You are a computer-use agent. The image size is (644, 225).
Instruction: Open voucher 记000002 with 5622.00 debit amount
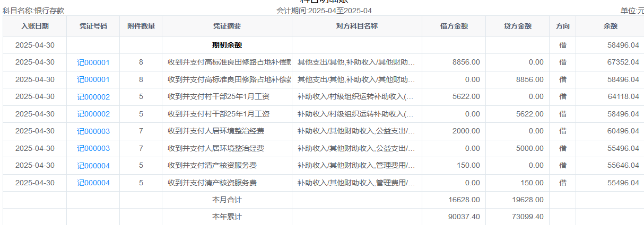[93, 97]
